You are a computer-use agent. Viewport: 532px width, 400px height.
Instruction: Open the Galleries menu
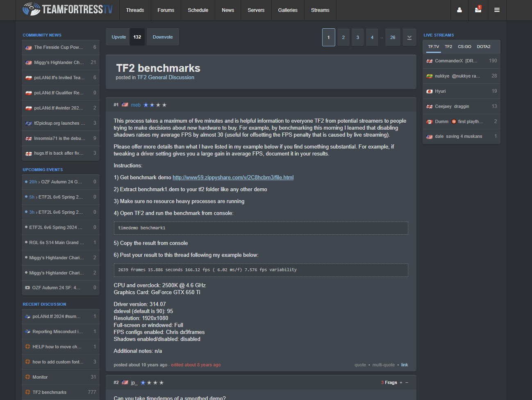[288, 10]
